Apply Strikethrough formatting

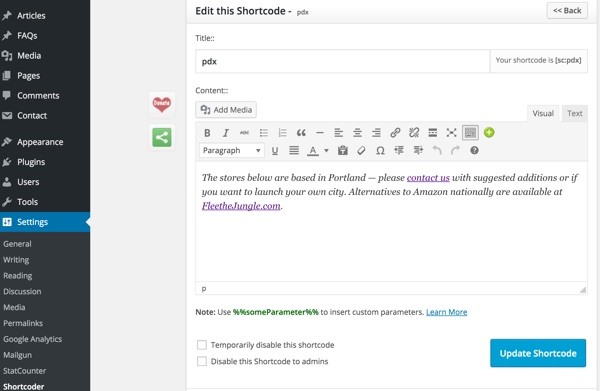[x=244, y=133]
